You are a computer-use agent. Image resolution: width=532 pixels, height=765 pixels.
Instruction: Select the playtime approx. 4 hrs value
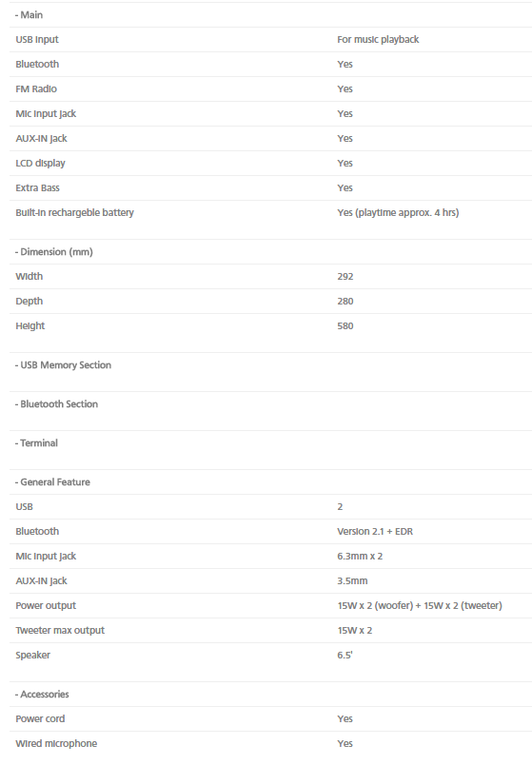click(x=398, y=213)
